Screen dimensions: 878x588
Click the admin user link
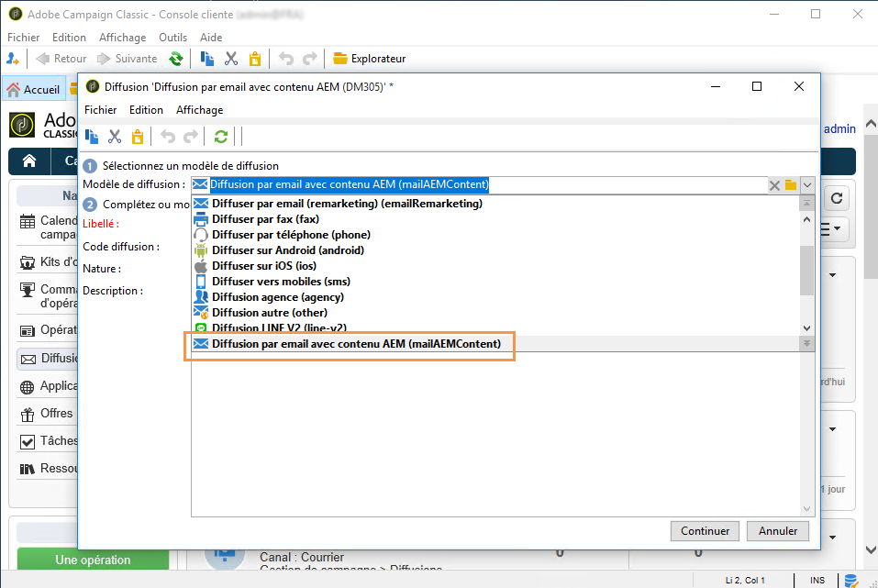pos(839,128)
